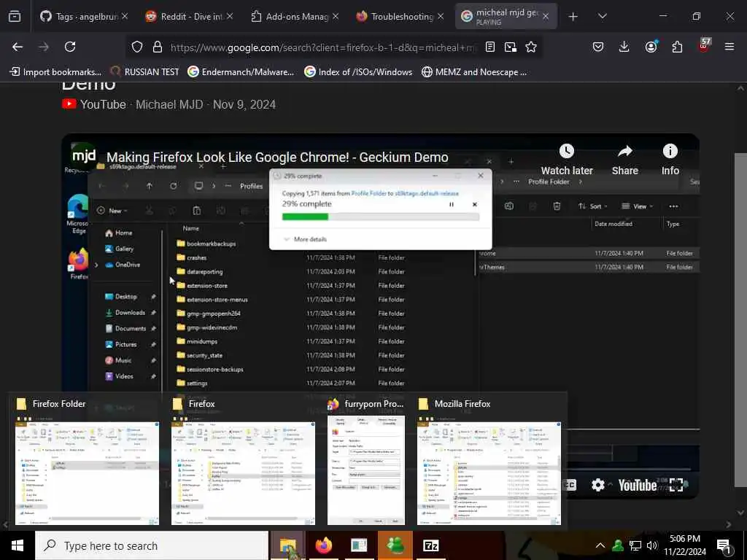
Task: Click the volume speaker tray icon
Action: (x=652, y=545)
